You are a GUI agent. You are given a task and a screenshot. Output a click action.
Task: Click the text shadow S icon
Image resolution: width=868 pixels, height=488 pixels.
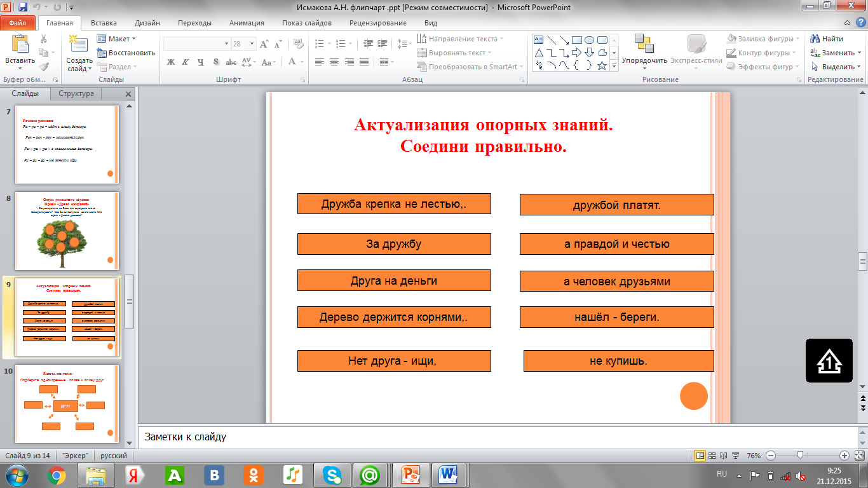point(216,62)
